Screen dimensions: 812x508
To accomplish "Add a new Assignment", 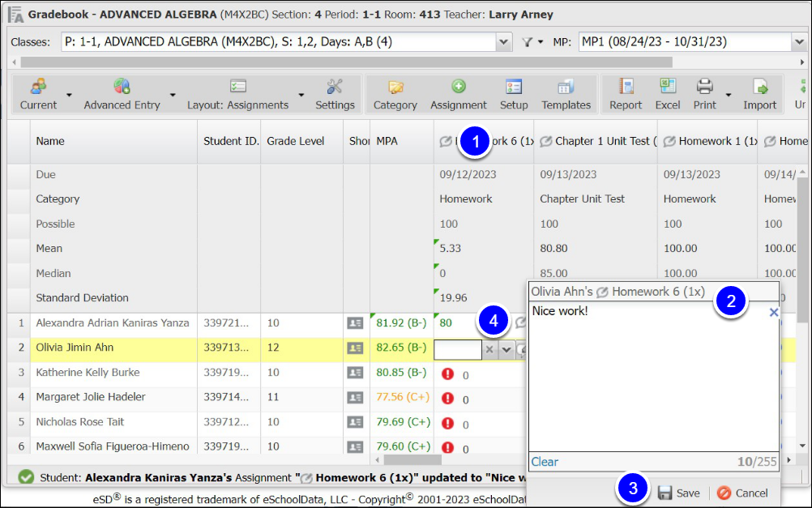I will (459, 94).
